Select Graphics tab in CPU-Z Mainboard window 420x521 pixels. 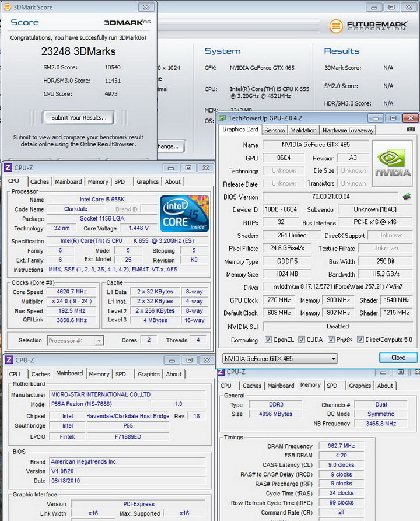[x=149, y=374]
